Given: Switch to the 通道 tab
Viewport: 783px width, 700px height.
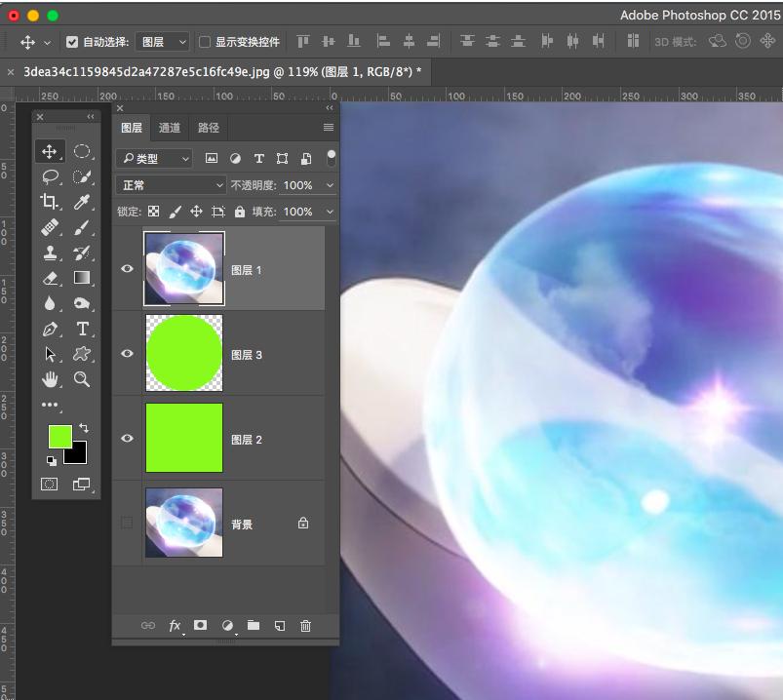Looking at the screenshot, I should pos(170,128).
